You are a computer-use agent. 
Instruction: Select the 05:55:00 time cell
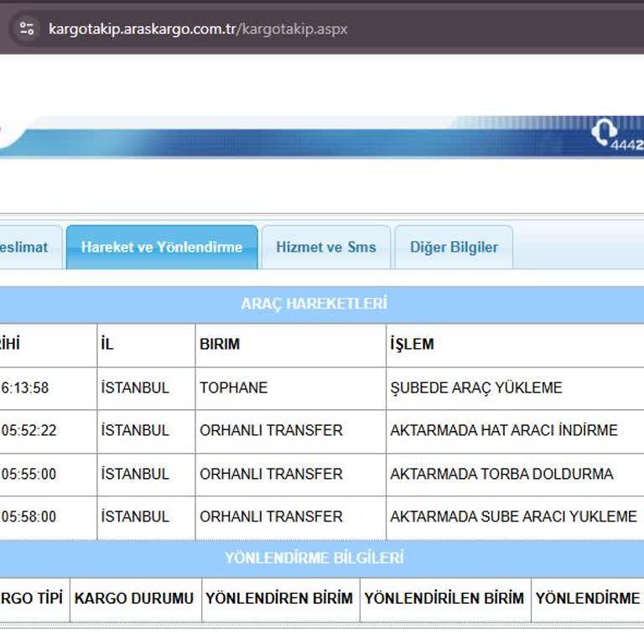[48, 475]
